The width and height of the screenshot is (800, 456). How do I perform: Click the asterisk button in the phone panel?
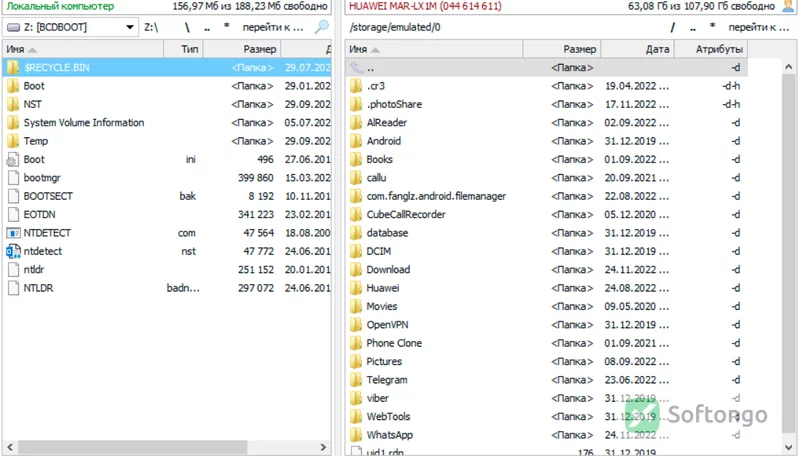(x=712, y=27)
